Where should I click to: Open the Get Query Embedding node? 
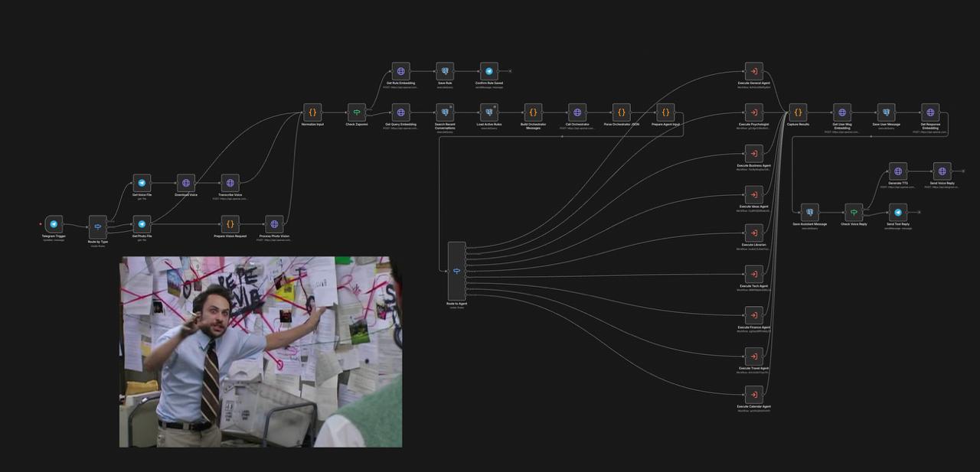click(x=400, y=112)
